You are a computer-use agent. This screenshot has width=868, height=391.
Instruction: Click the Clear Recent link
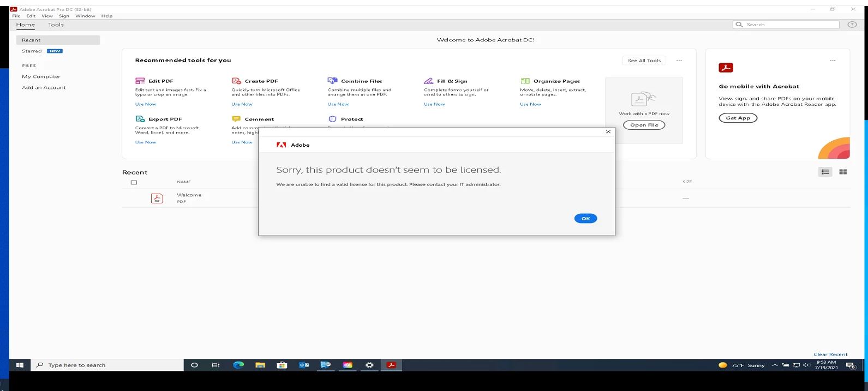[830, 354]
